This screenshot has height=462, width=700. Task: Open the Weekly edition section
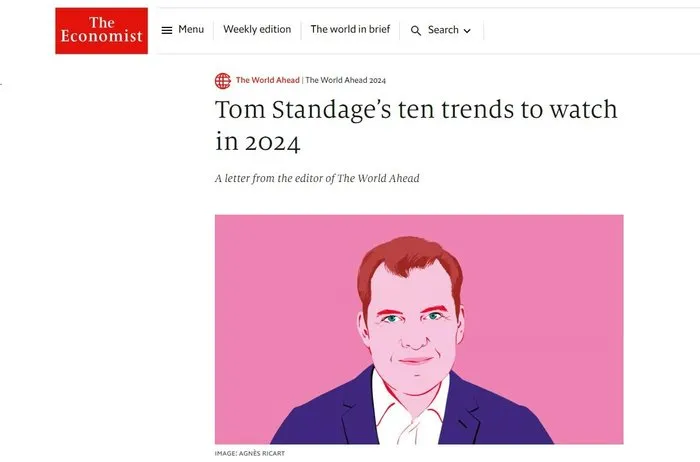257,30
